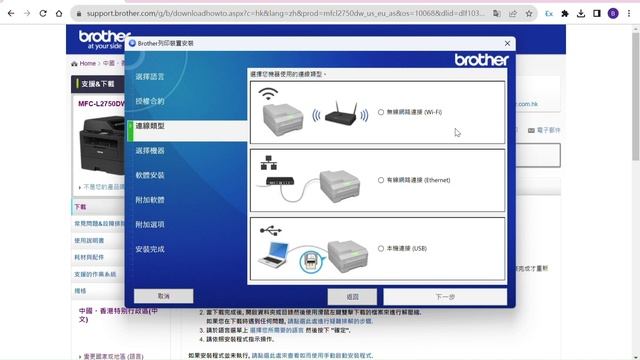Click the translate page icon in address bar
Viewport: 640px width, 360px height.
point(497,13)
